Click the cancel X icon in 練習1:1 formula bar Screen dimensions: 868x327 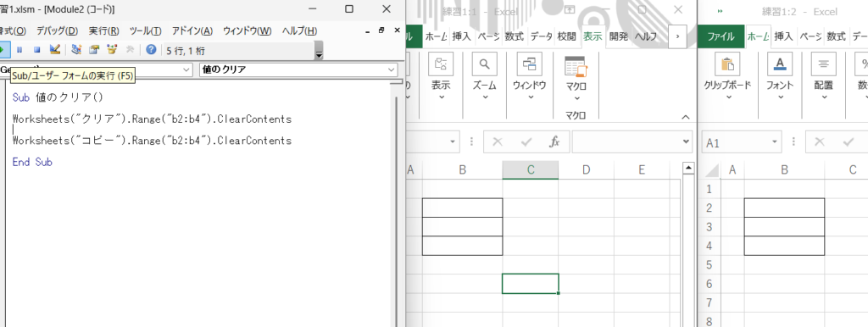(x=497, y=142)
